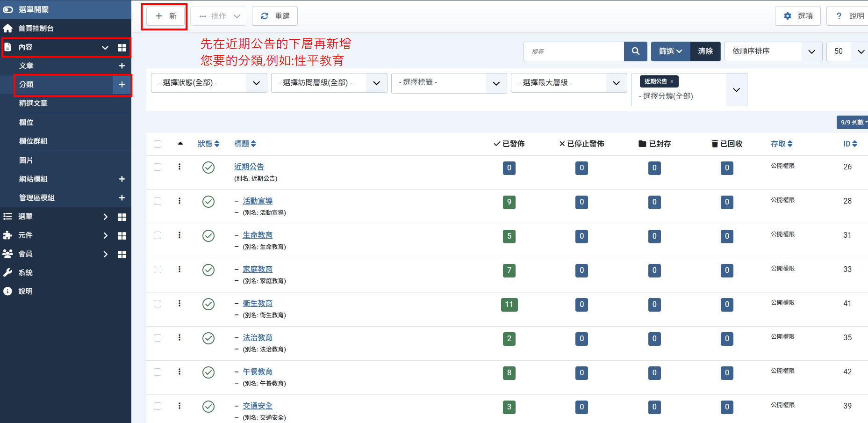868x423 pixels.
Task: Click the 重建 rebuild button
Action: coord(275,16)
